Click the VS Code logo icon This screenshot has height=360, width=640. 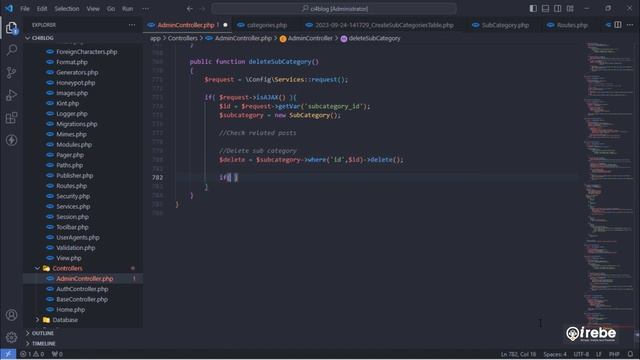coord(9,9)
